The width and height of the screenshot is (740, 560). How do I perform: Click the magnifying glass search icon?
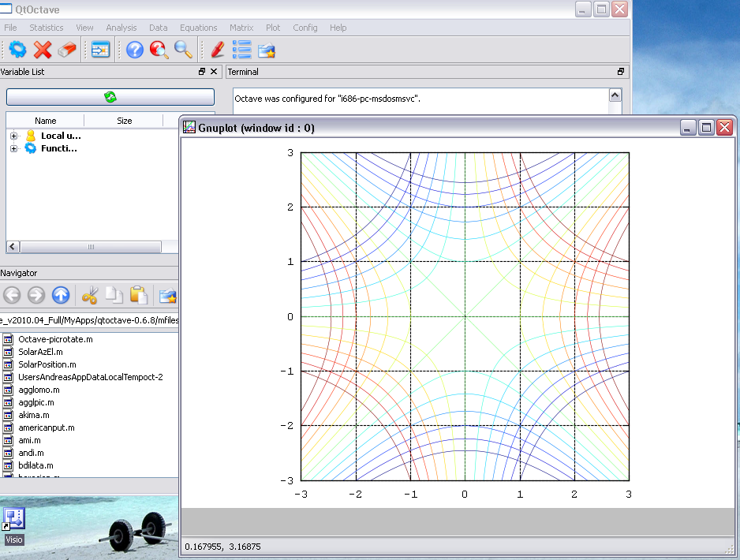pyautogui.click(x=184, y=50)
